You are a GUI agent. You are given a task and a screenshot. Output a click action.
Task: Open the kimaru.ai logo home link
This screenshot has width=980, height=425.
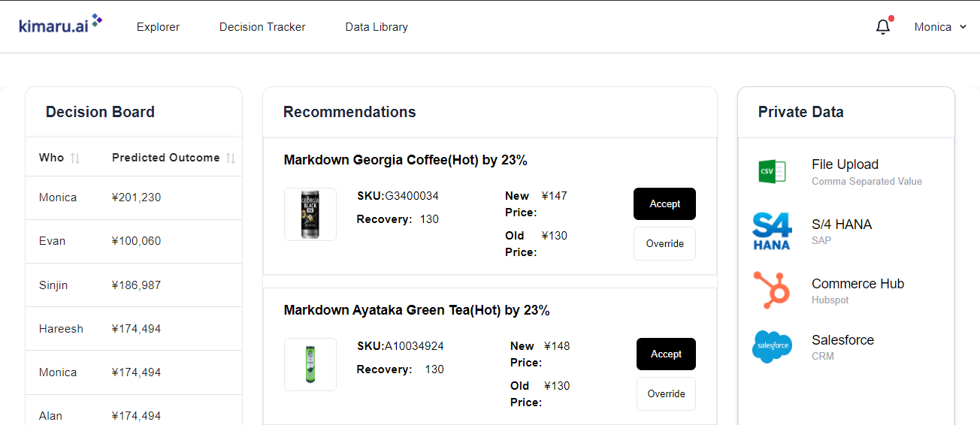coord(61,25)
